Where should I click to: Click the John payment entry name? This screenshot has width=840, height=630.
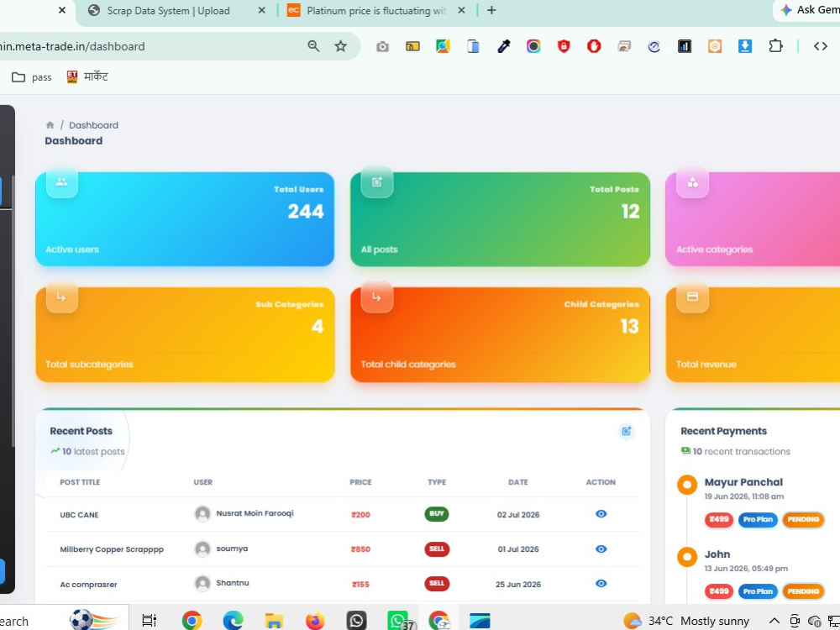coord(717,554)
